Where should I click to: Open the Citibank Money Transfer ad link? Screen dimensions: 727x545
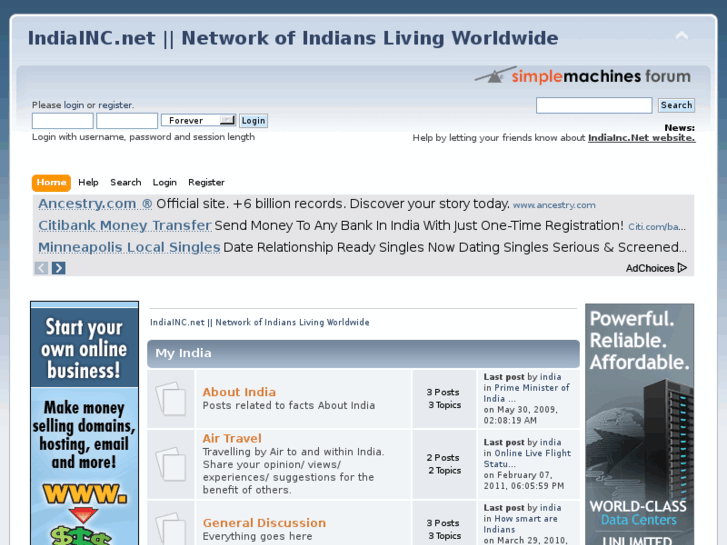[x=125, y=225]
